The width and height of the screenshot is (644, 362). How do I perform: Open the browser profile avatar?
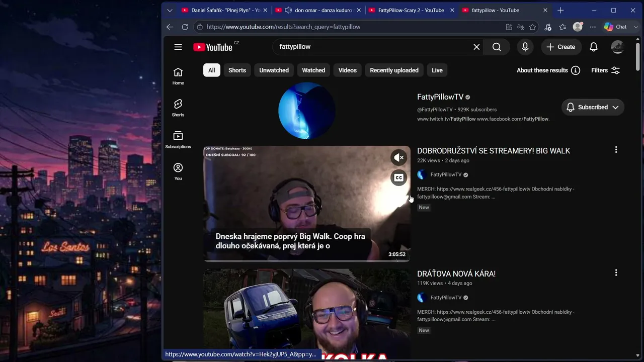(x=578, y=27)
